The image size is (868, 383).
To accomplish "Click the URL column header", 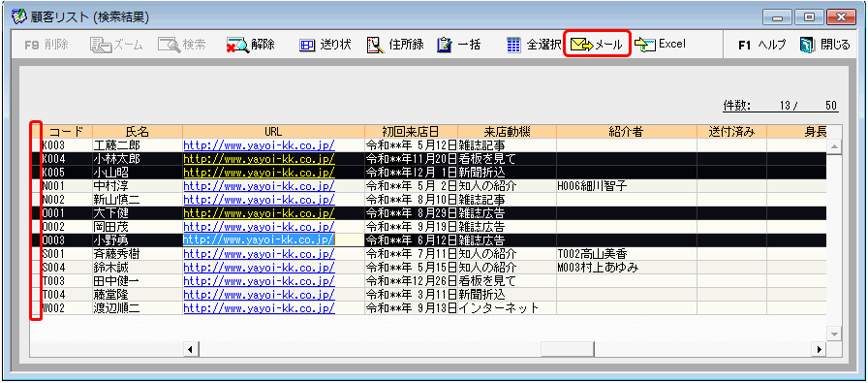I will [x=273, y=131].
